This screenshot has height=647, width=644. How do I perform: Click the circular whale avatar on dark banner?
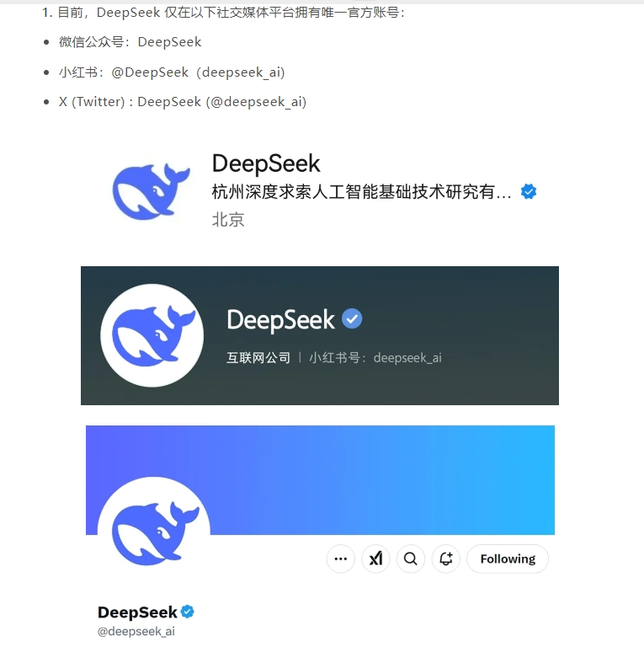(x=152, y=335)
